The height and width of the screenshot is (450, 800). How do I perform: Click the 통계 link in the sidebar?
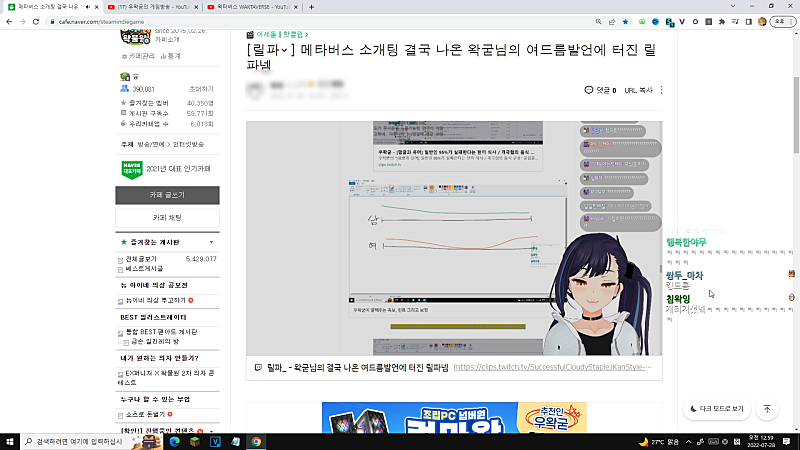tap(170, 56)
